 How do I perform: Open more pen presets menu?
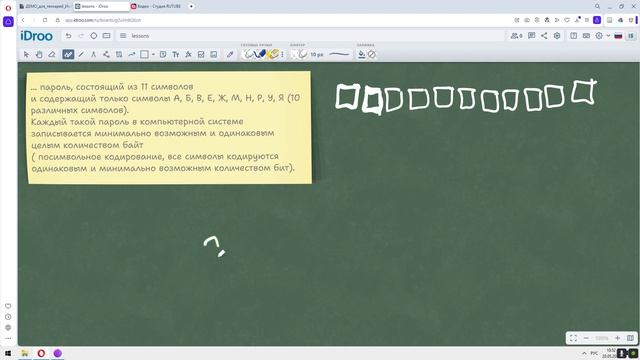(x=282, y=54)
